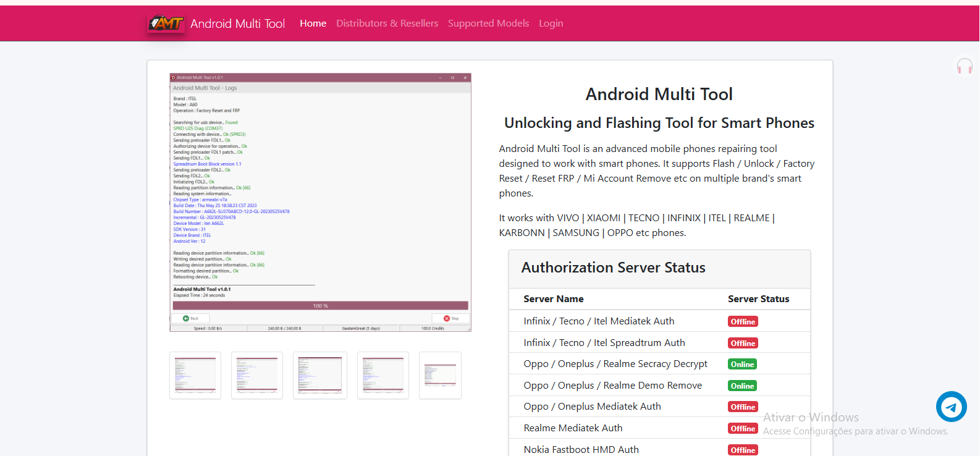Select "Oppo / Oneplus / Realme Demo Remove" text
The height and width of the screenshot is (456, 980).
click(613, 386)
